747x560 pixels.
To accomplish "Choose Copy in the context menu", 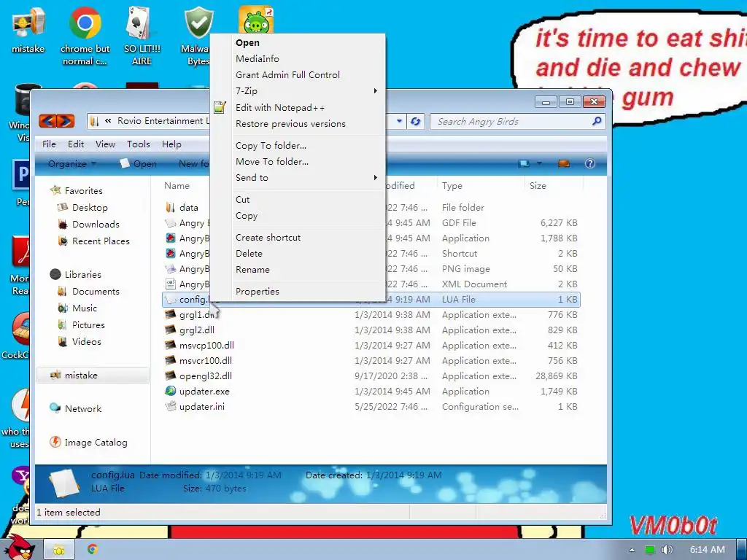I will pos(298,216).
